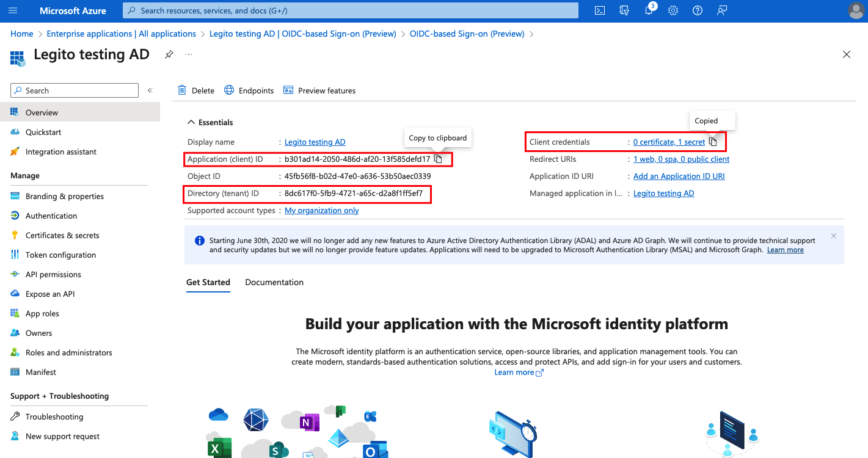
Task: Select the Application (client) ID value text
Action: coord(357,159)
